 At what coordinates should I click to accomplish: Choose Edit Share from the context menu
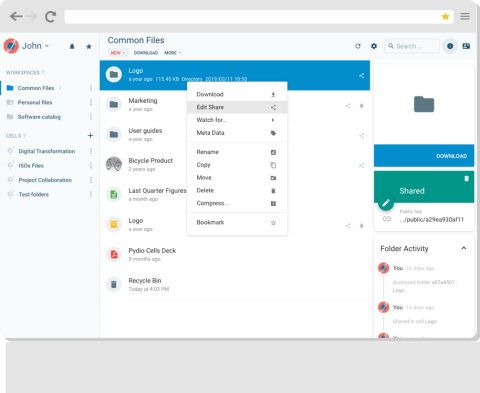pyautogui.click(x=237, y=107)
